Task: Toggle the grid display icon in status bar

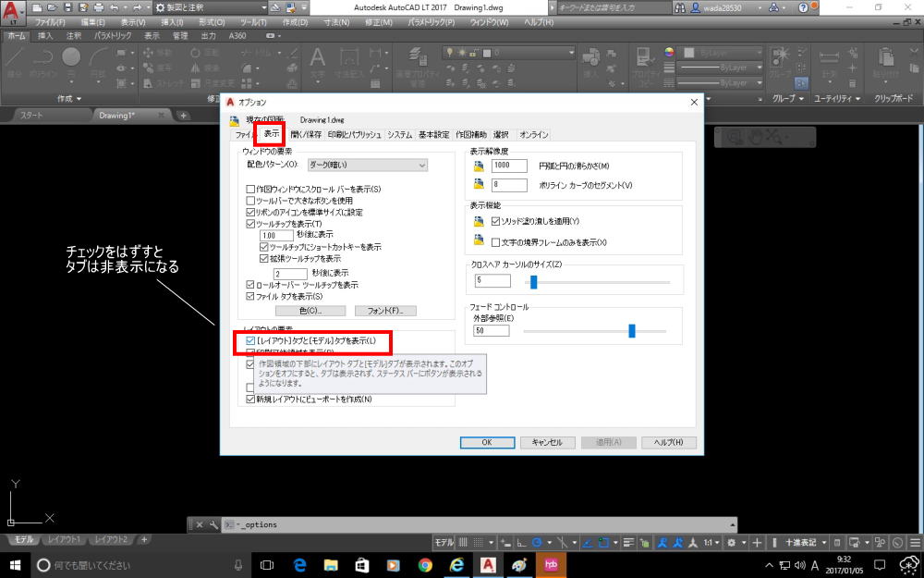Action: pos(463,542)
